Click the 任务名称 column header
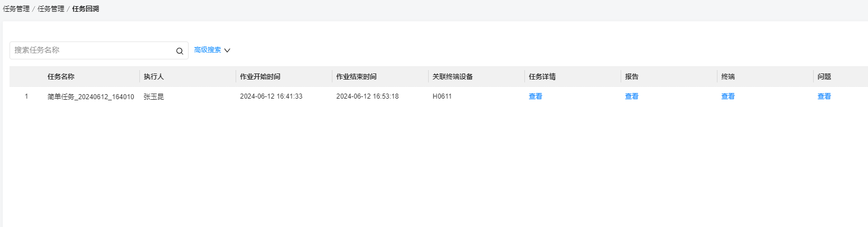Viewport: 868px width, 227px height. [61, 77]
